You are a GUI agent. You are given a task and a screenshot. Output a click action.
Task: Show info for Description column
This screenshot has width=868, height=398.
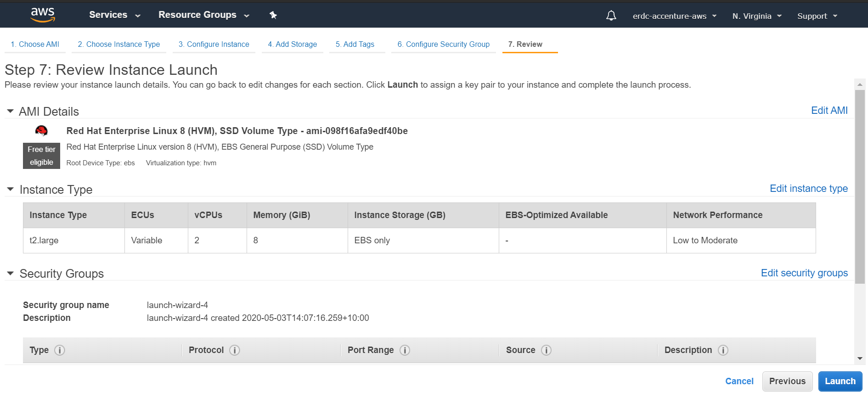723,350
